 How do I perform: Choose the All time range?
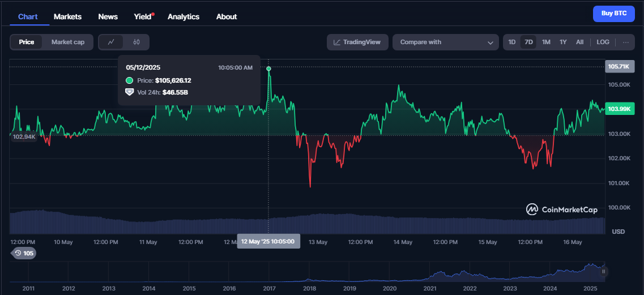click(579, 42)
